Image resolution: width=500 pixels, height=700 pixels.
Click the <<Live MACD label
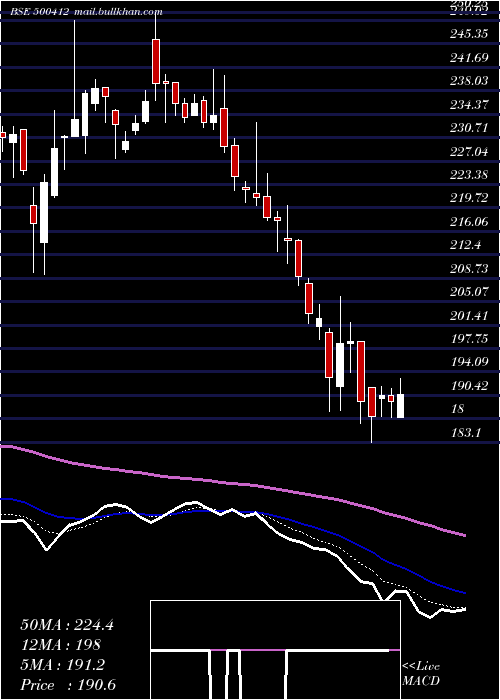421,674
